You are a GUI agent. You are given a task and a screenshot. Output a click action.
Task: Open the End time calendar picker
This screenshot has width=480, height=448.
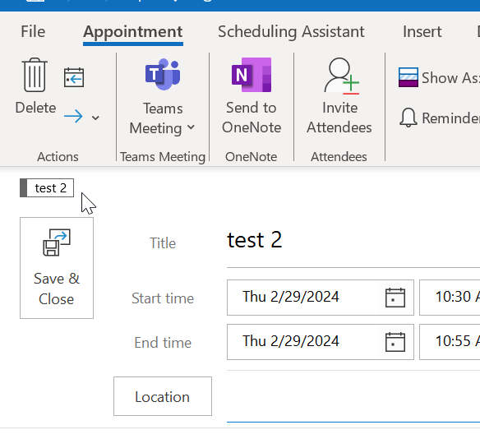(x=395, y=342)
